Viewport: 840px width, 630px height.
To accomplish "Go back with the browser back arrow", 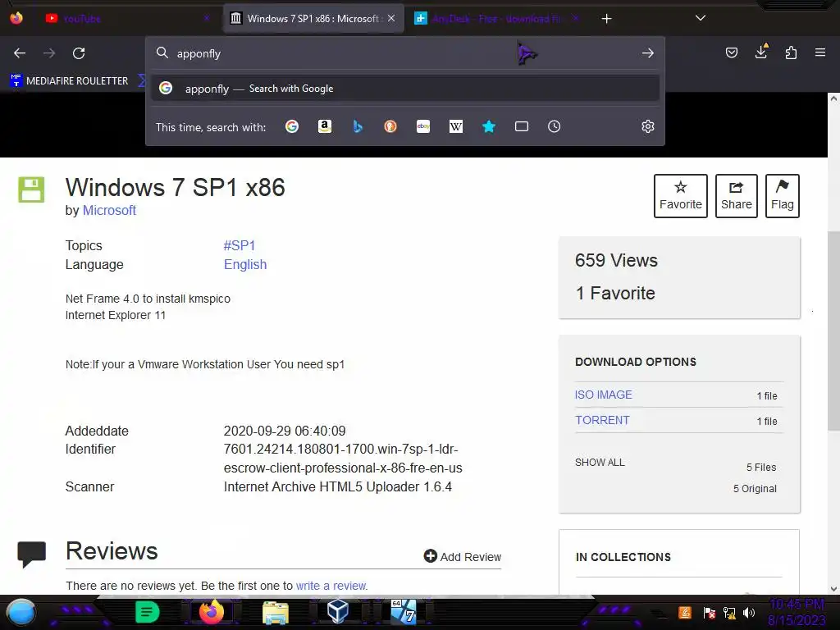I will click(20, 53).
